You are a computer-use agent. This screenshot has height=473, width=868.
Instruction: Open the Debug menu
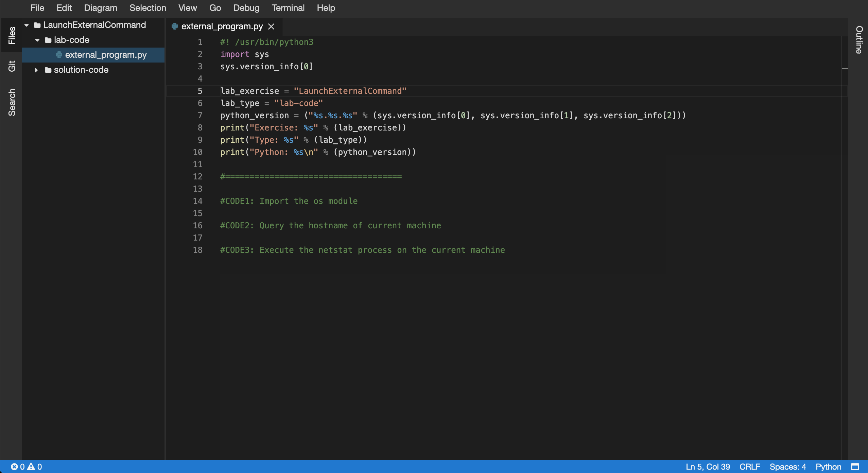coord(246,8)
